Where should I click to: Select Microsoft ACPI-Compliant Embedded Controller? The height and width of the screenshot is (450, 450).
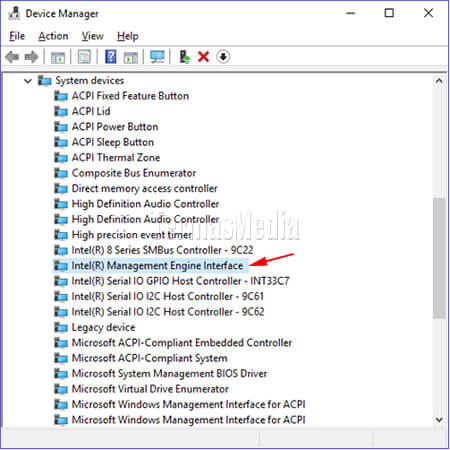[x=182, y=343]
